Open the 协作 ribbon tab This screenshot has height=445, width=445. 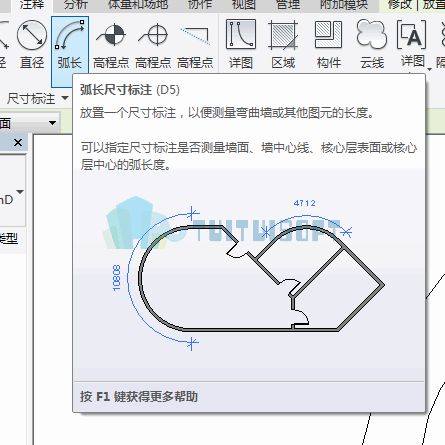[200, 5]
